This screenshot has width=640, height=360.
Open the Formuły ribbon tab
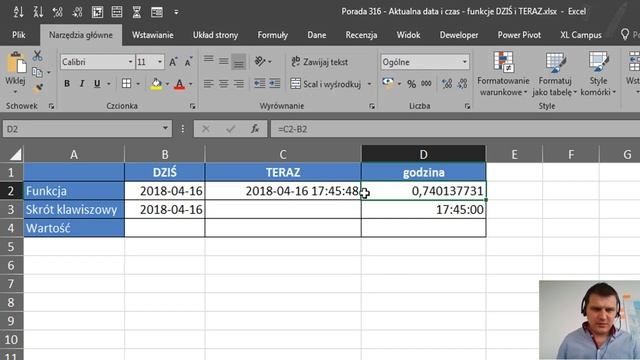(273, 35)
